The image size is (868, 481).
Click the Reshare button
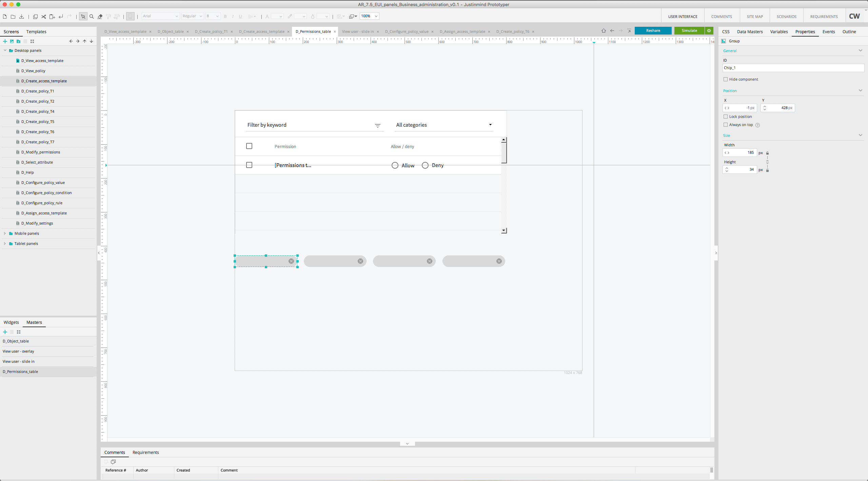click(653, 30)
